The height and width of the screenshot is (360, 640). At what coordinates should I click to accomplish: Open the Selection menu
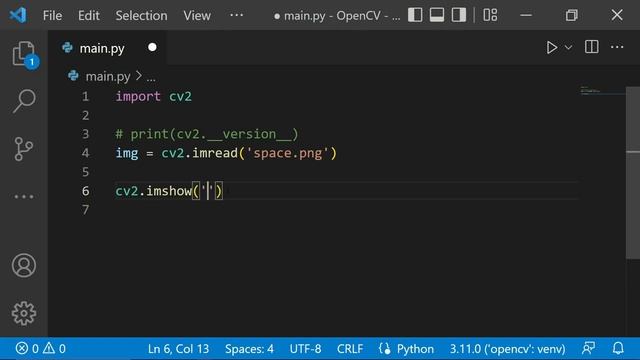[141, 16]
